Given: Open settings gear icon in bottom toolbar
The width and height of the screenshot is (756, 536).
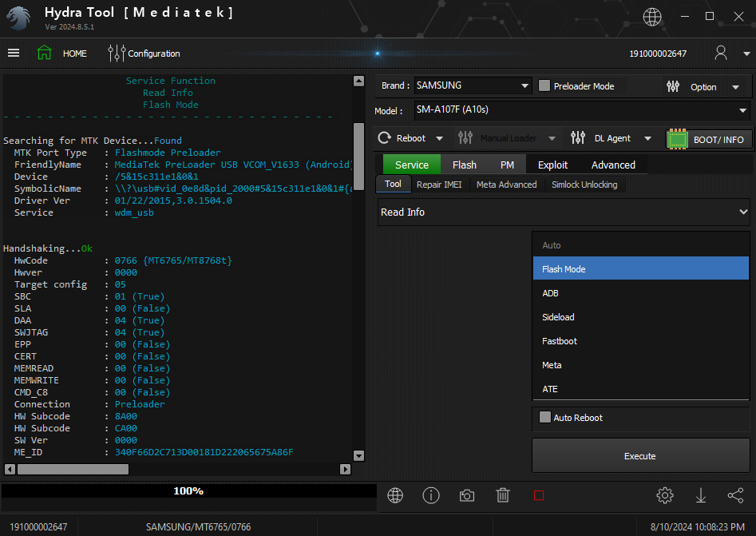Looking at the screenshot, I should tap(665, 495).
